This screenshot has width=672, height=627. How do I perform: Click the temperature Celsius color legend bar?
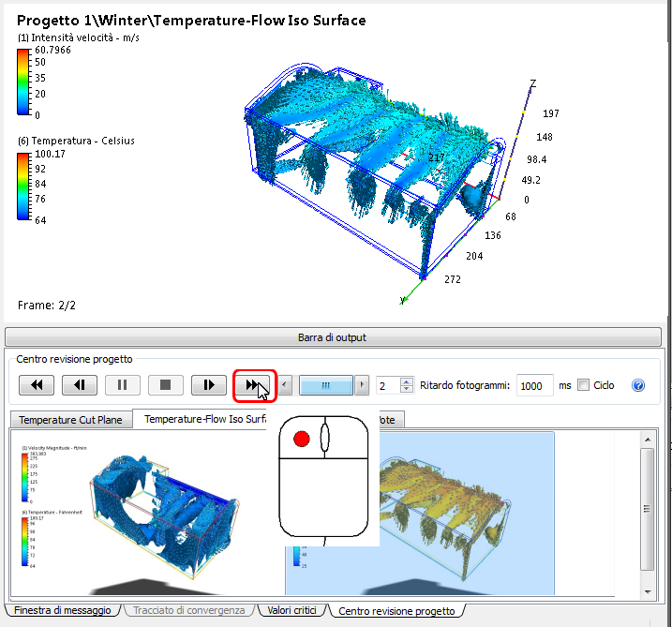coord(22,187)
